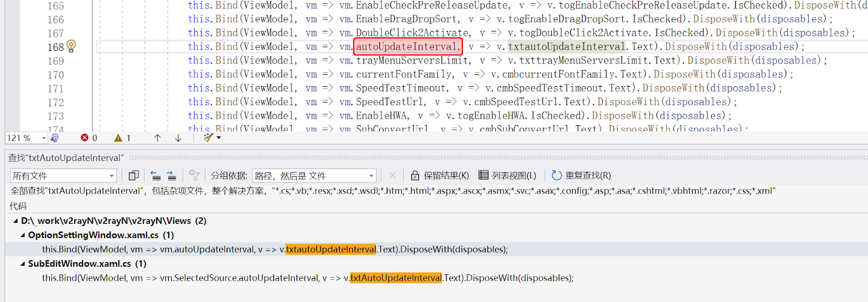Jump to previous find result location
Screen dimensions: 868x302
[156, 176]
